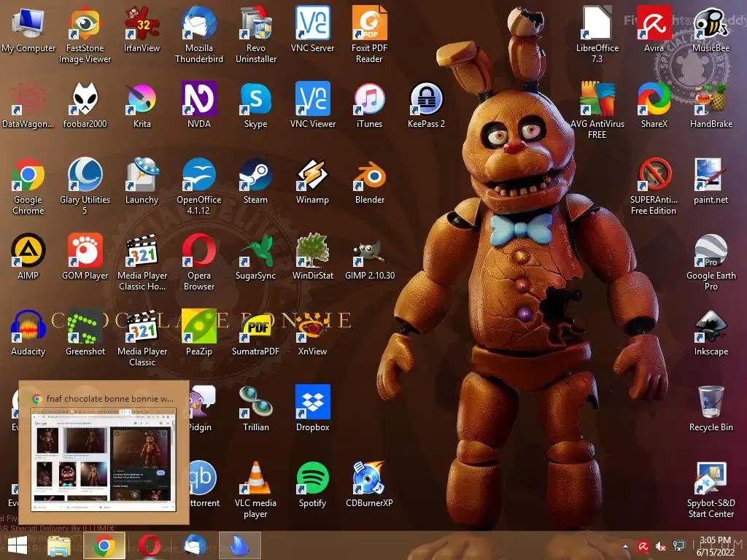Launch Launchy desktop icon
This screenshot has width=747, height=560.
pos(142,182)
